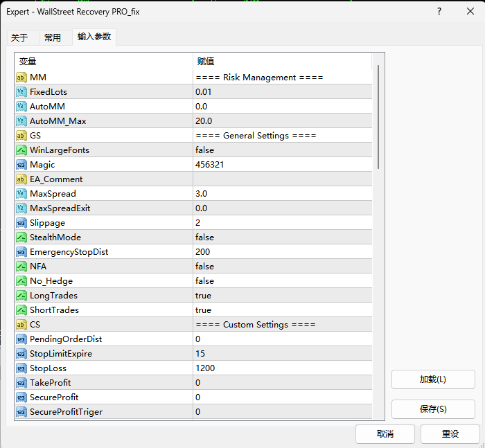Screen dimensions: 485x448
Task: Select the EmergencyStopDist value 200
Action: [x=283, y=251]
